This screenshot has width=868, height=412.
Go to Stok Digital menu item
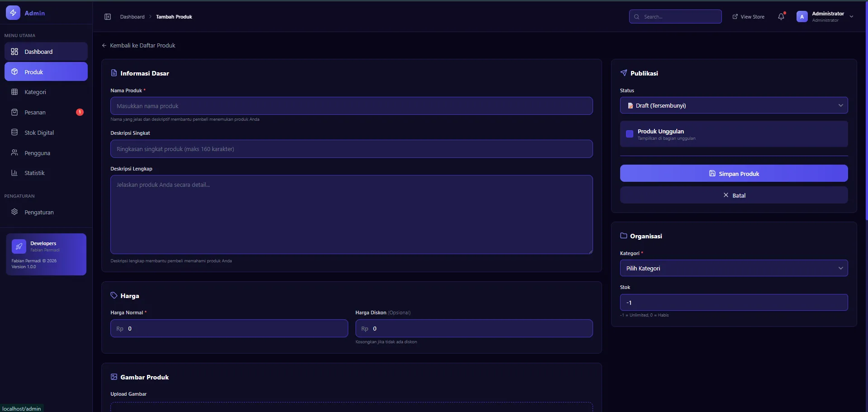coord(39,133)
